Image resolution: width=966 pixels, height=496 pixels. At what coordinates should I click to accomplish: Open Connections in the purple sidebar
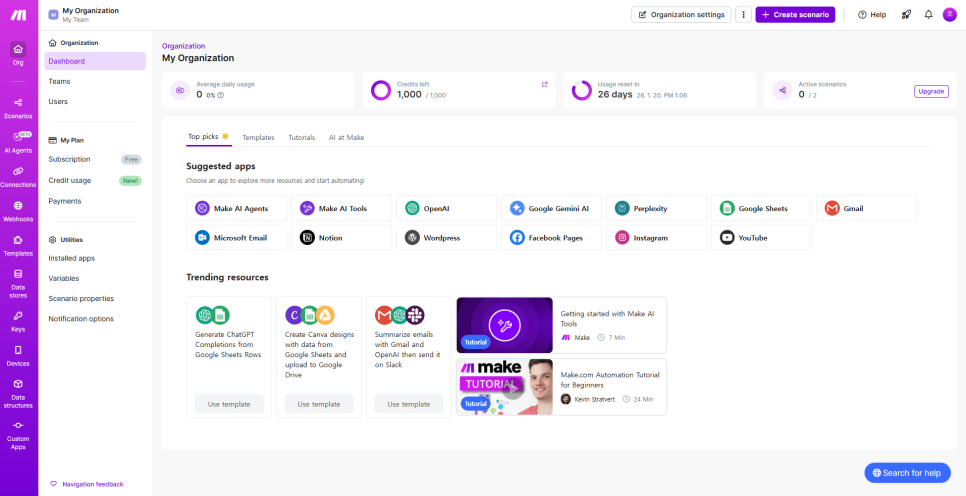click(x=18, y=177)
